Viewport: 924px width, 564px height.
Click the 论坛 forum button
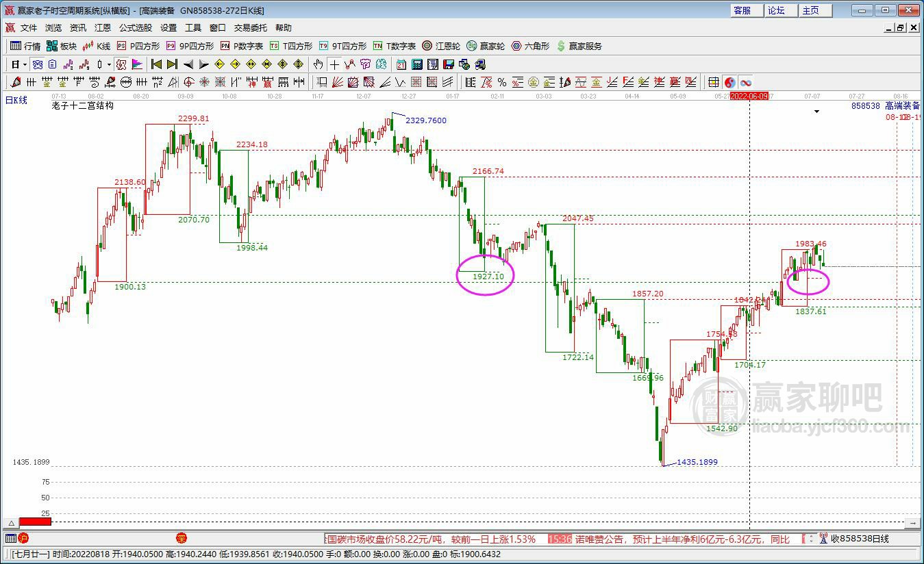tap(780, 10)
